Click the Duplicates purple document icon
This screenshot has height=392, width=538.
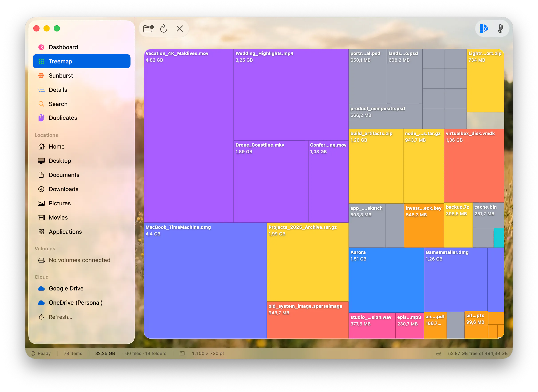[41, 118]
